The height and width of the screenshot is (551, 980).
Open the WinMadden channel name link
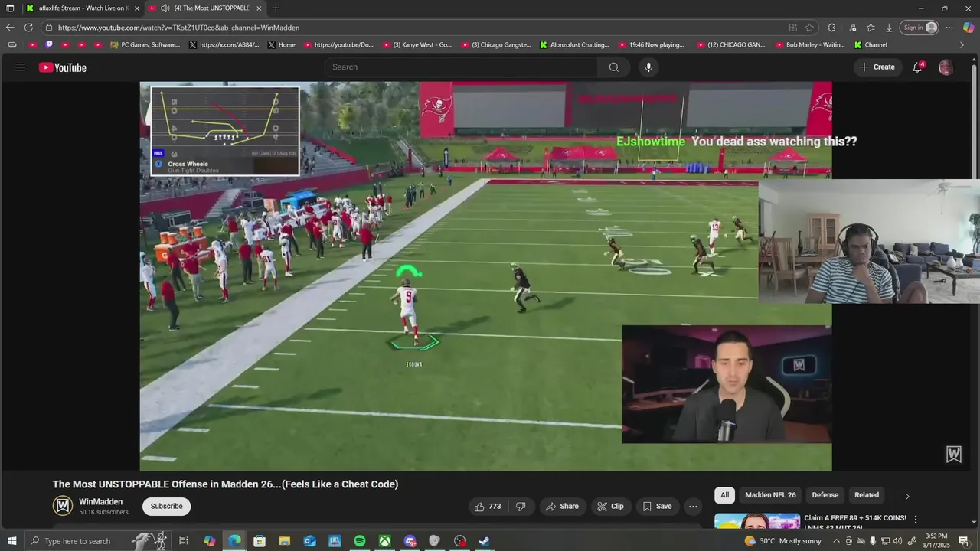(x=100, y=502)
